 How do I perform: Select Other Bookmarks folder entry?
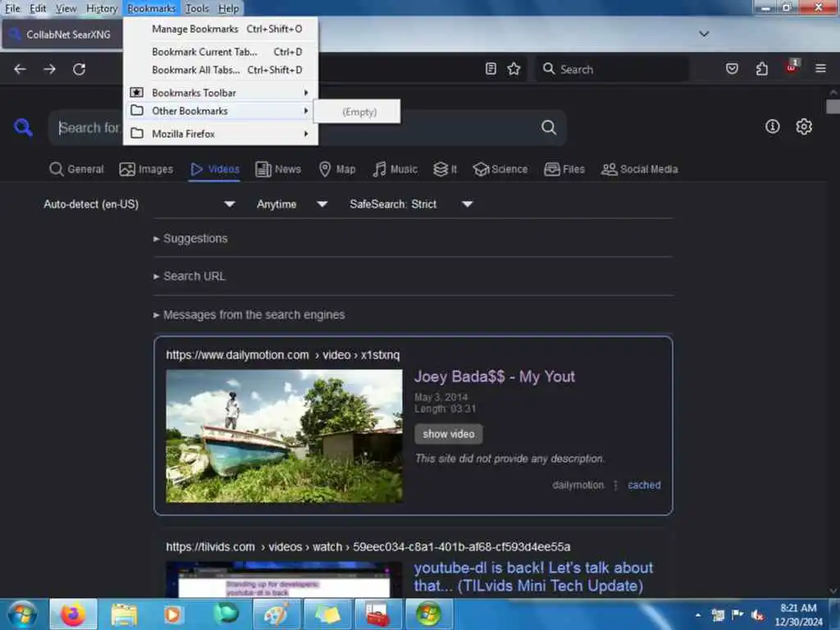tap(220, 111)
